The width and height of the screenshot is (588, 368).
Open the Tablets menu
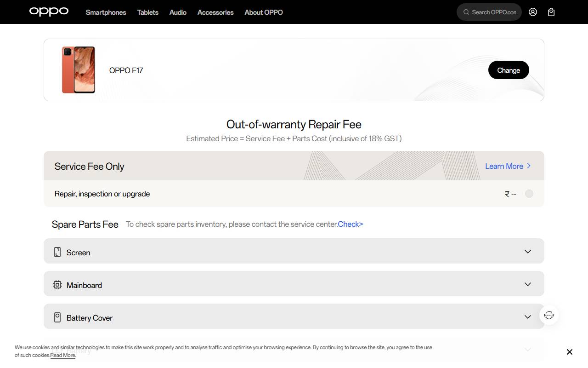click(148, 12)
